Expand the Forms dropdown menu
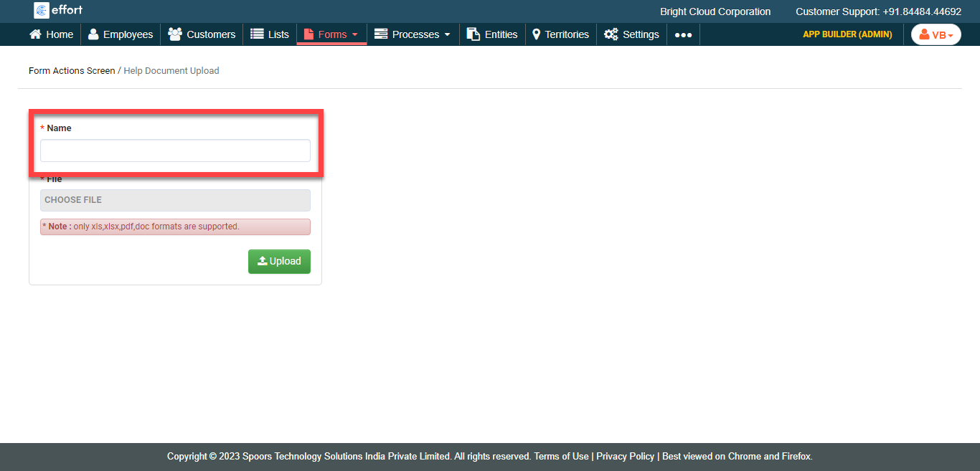Viewport: 980px width, 471px height. [331, 34]
